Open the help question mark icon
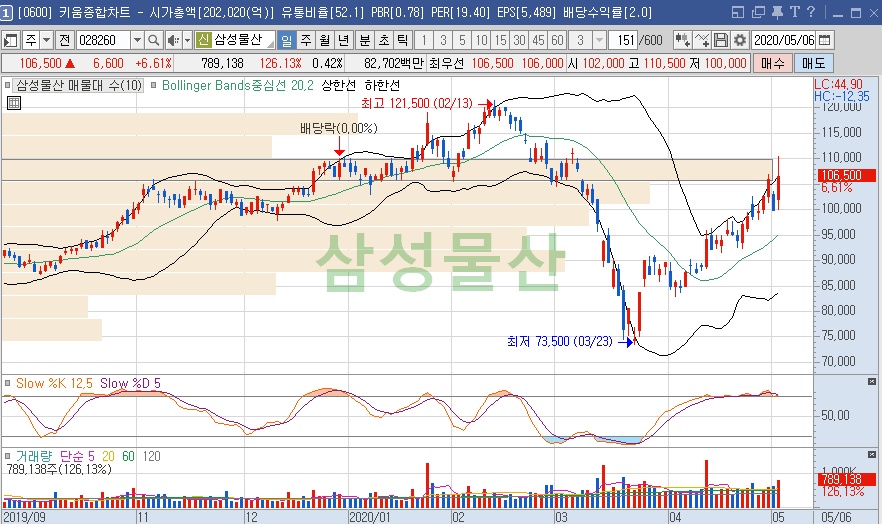The image size is (882, 524). pyautogui.click(x=811, y=12)
